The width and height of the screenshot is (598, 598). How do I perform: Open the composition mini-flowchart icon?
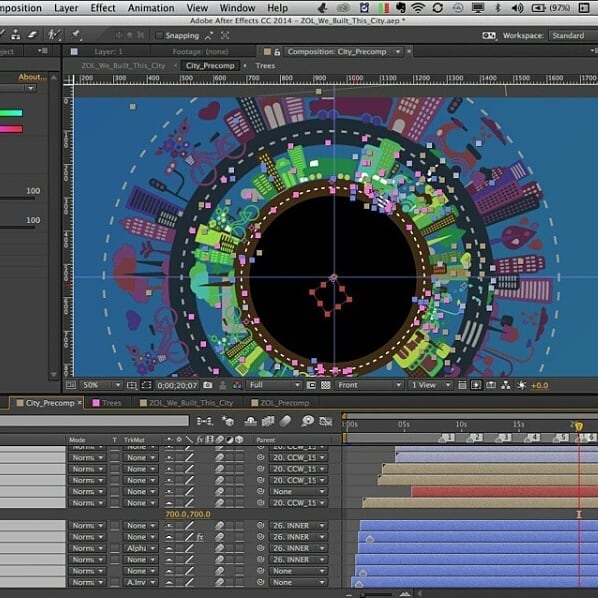coord(205,421)
